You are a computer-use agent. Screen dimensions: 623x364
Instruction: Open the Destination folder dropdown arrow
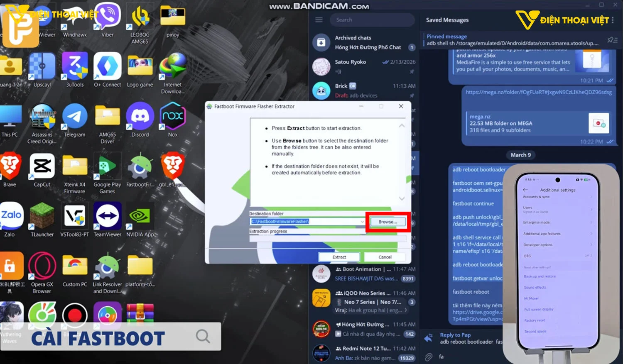click(x=362, y=221)
